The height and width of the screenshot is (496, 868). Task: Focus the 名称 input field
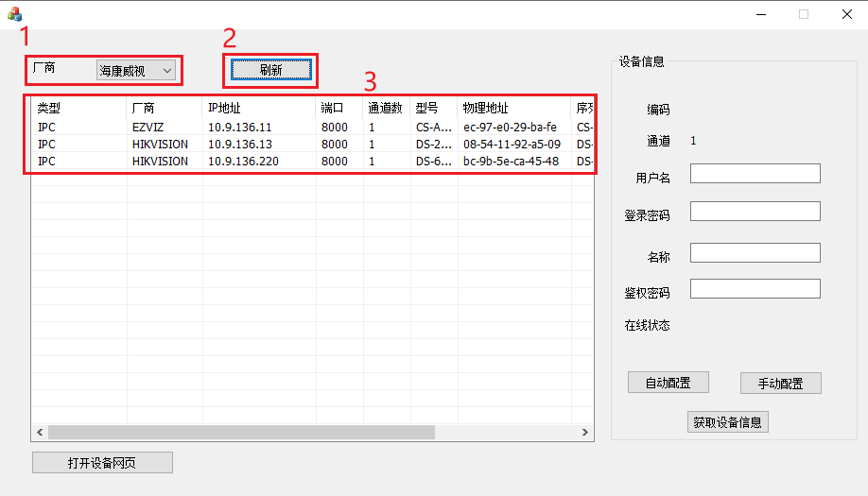click(x=755, y=253)
